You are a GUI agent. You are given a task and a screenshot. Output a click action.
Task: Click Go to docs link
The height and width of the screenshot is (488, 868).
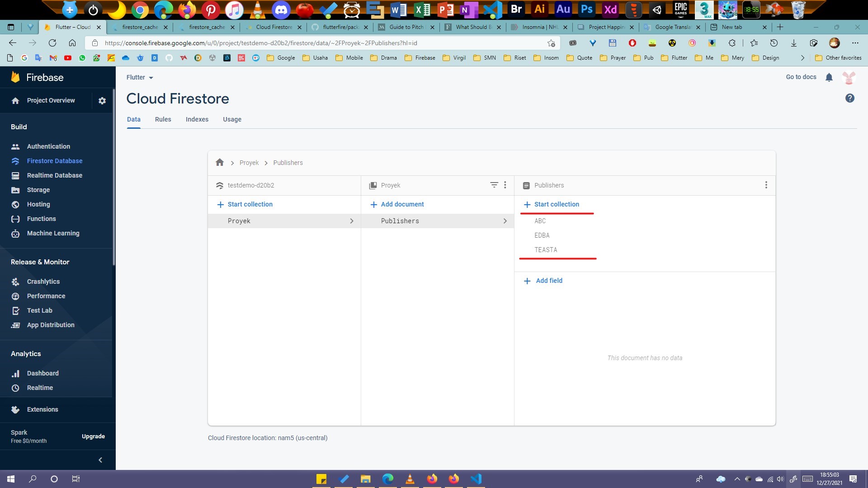coord(801,77)
